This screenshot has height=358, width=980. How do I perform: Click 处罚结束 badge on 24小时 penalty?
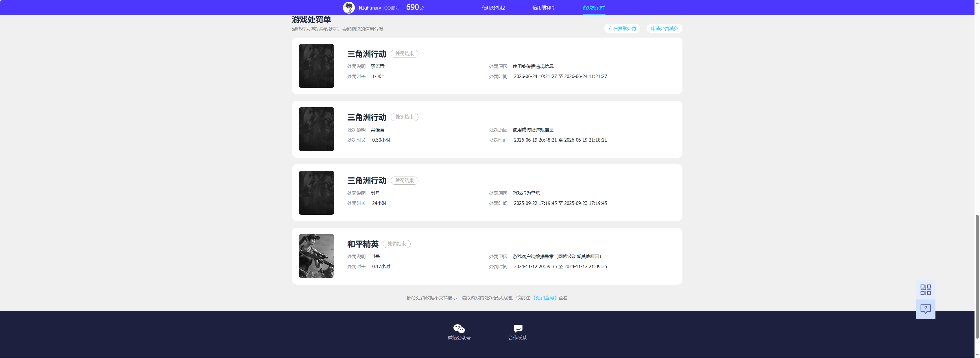[404, 181]
